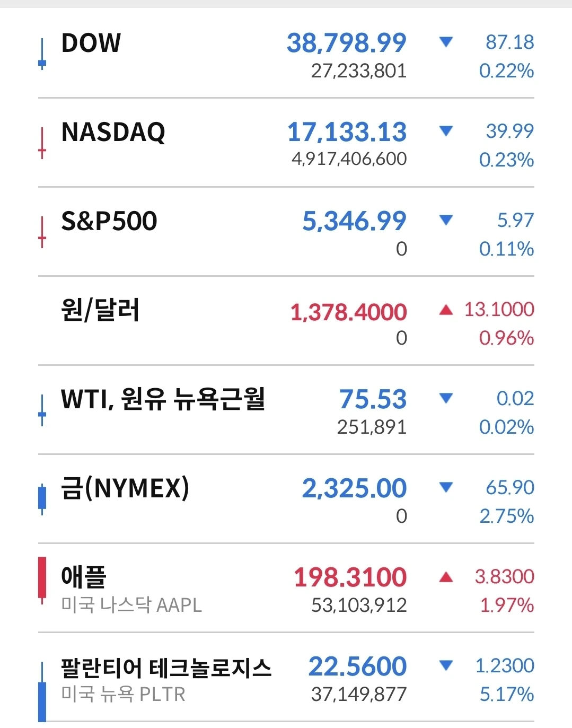Image resolution: width=572 pixels, height=728 pixels.
Task: Open 애플 AAPL stock details
Action: [x=286, y=588]
